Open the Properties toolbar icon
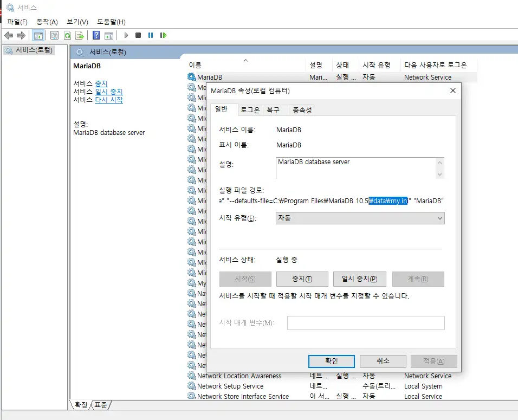This screenshot has width=518, height=420. coord(55,35)
